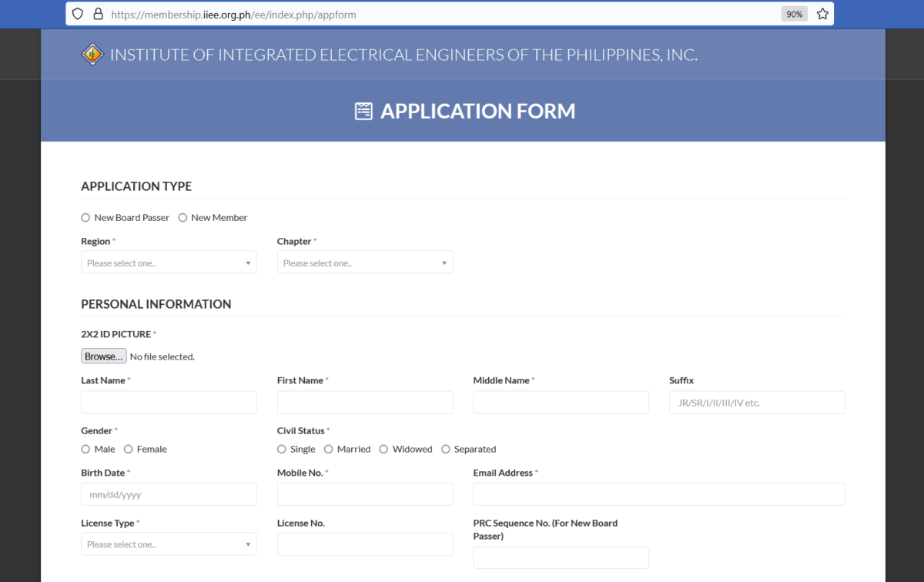Click the Middle Name field

[561, 403]
